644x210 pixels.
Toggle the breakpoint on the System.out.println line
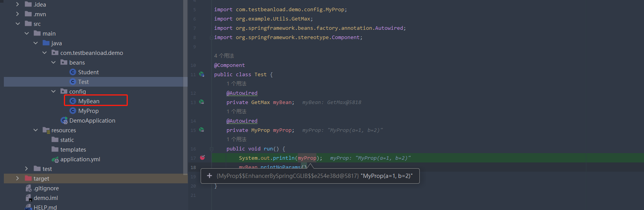click(x=202, y=158)
